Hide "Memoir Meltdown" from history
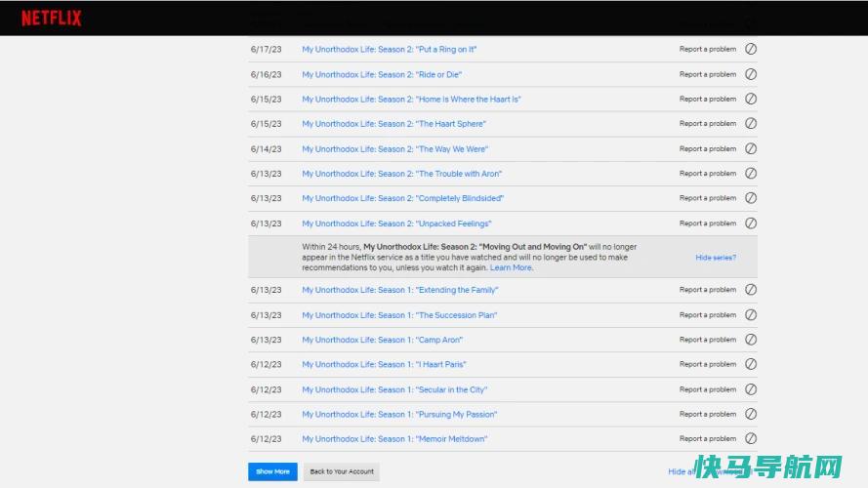Viewport: 868px width, 488px height. [x=751, y=439]
